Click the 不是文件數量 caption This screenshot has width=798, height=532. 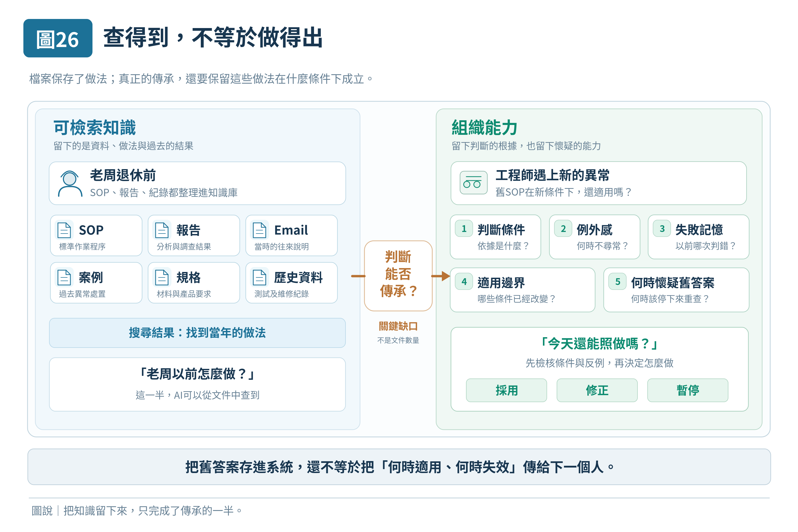[398, 340]
